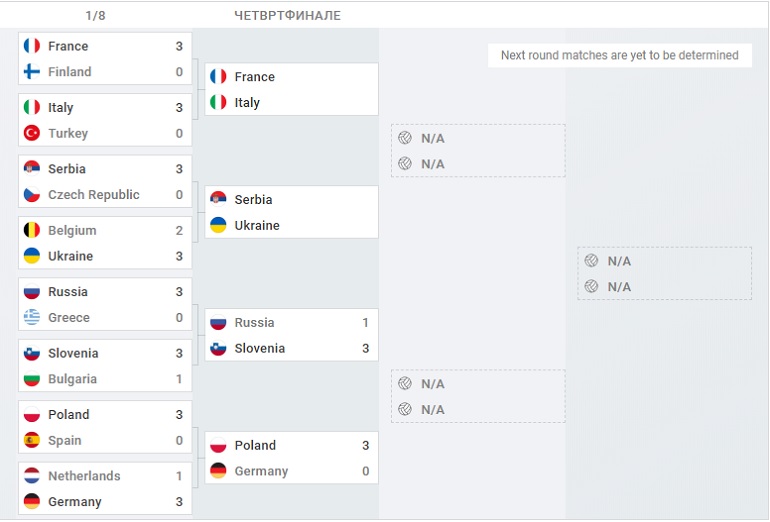Click Belgium flag icon
Image resolution: width=770 pixels, height=522 pixels.
tap(31, 230)
